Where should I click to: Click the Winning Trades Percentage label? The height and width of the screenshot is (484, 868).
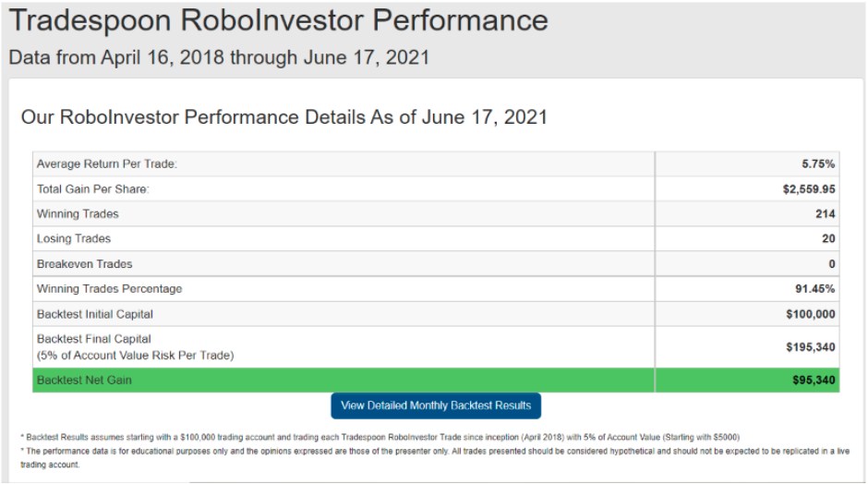point(109,289)
